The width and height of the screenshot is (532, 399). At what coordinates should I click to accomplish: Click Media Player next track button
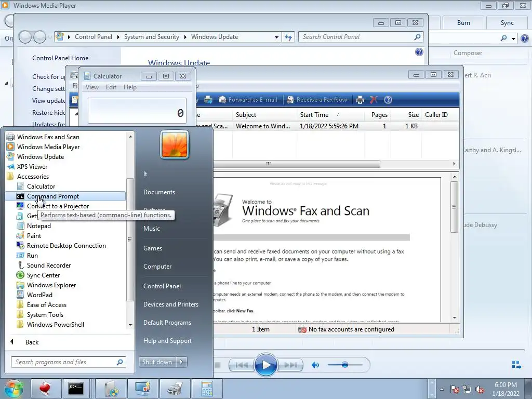290,365
